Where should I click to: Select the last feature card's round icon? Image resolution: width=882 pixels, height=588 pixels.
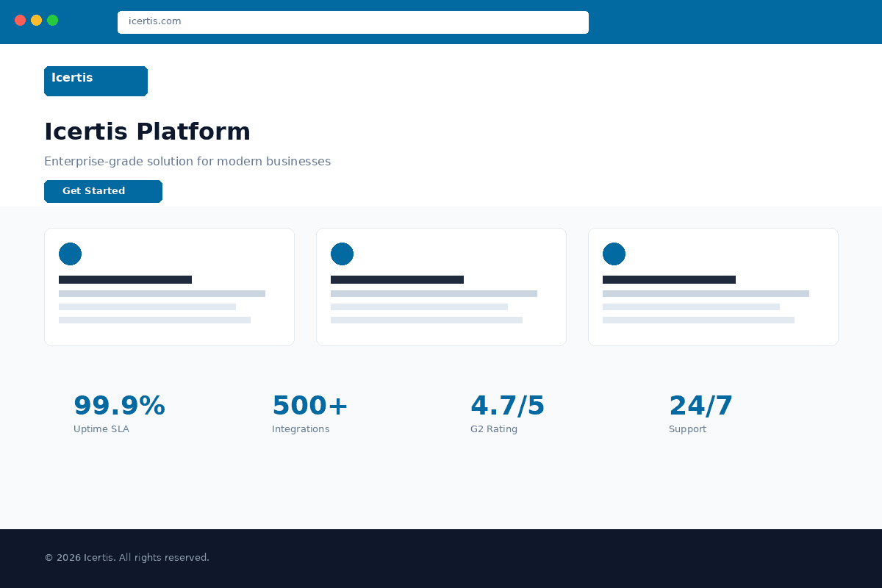coord(614,254)
